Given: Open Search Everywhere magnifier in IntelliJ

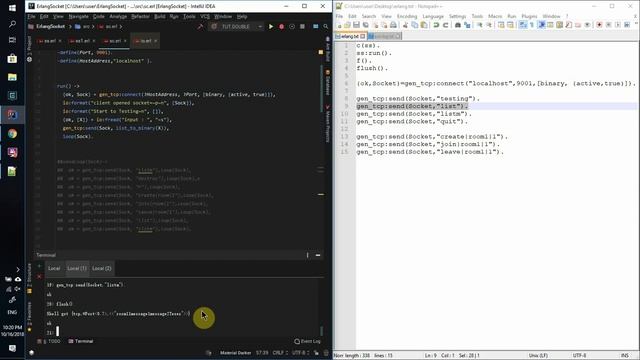Looking at the screenshot, I should point(326,27).
